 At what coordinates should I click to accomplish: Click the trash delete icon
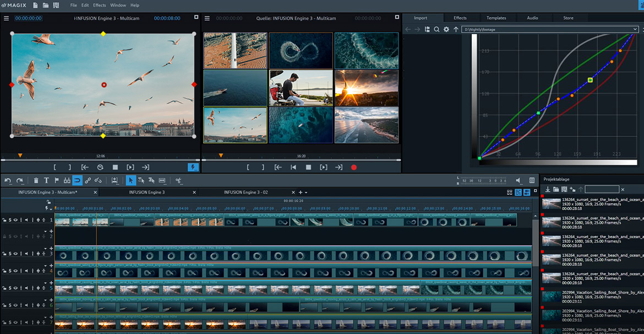click(x=36, y=180)
